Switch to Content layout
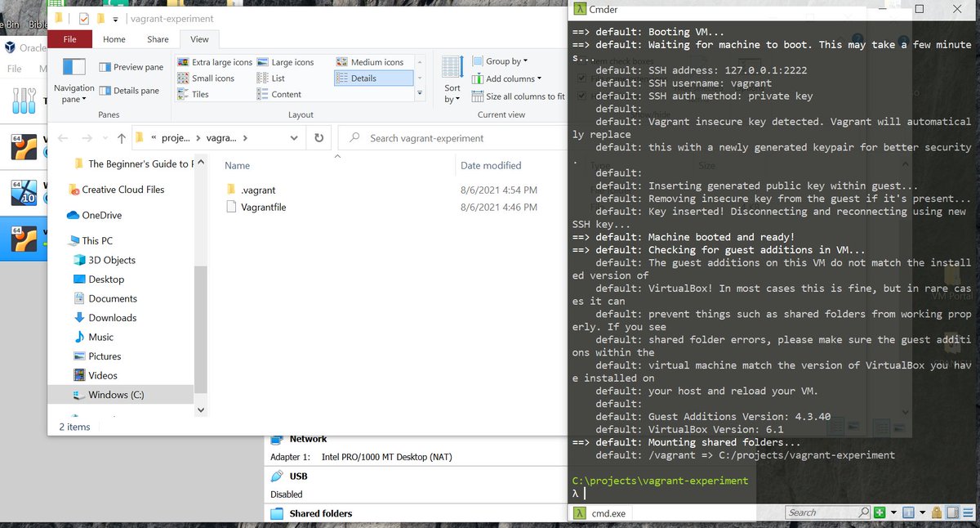Image resolution: width=980 pixels, height=528 pixels. point(278,94)
